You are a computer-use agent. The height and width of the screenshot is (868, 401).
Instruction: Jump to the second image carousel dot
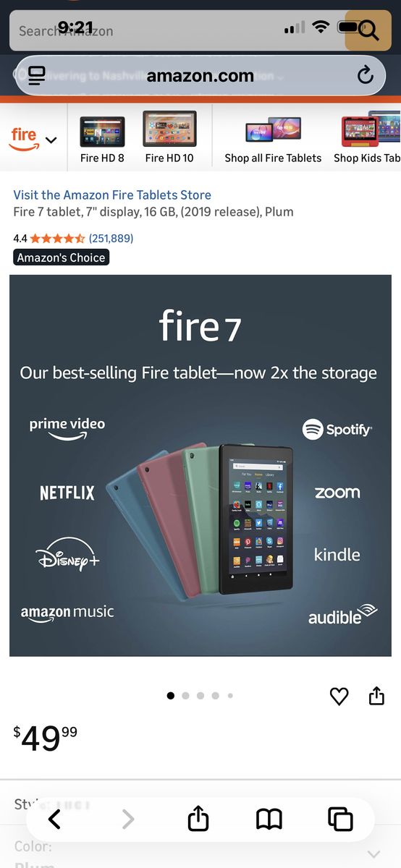[185, 696]
